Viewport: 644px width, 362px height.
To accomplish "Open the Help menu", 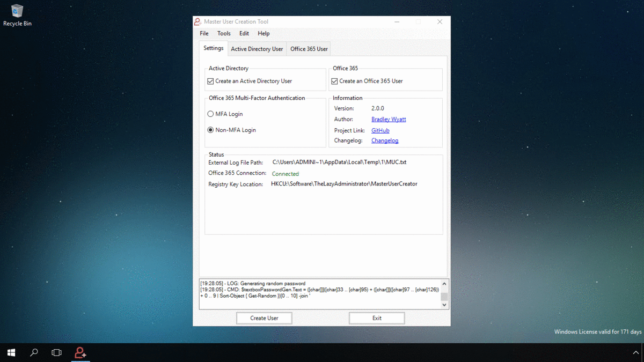I will click(x=264, y=33).
